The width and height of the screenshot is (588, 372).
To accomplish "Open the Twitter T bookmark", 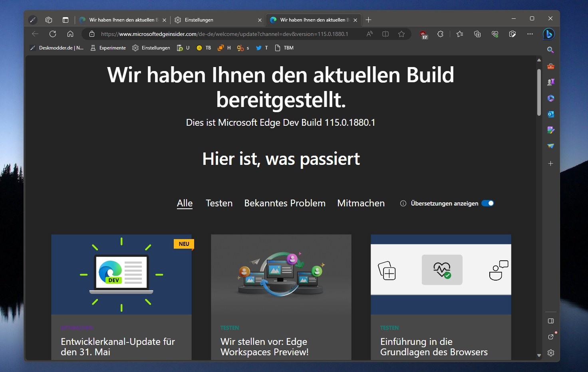I will coord(262,48).
